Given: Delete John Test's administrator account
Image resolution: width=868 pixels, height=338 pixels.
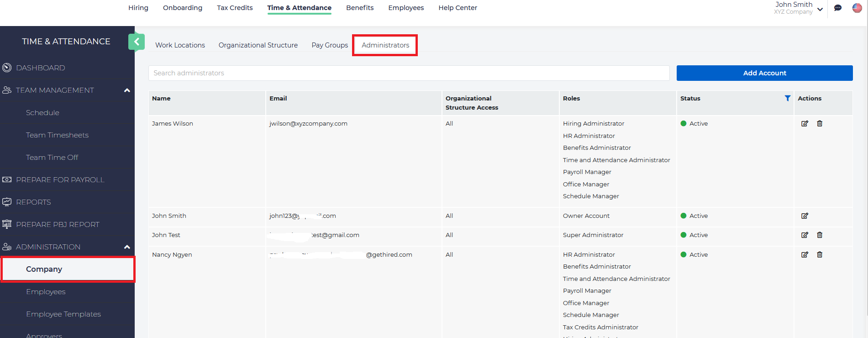Looking at the screenshot, I should click(820, 235).
